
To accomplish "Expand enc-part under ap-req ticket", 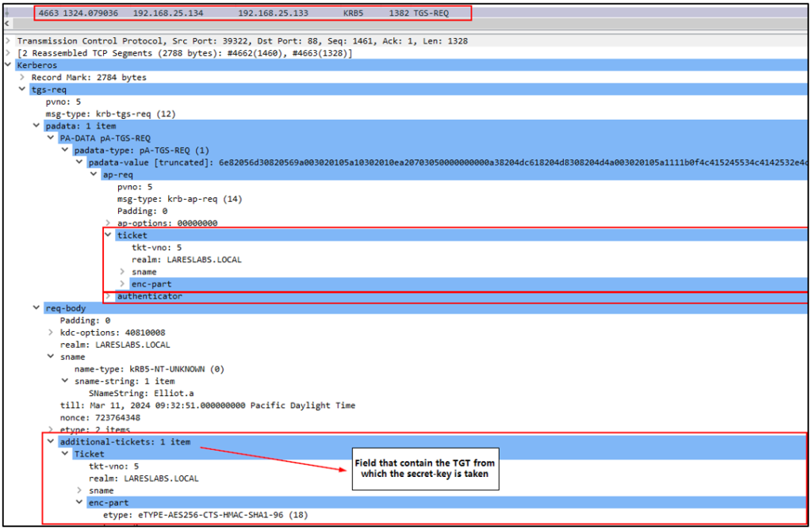I will coord(123,284).
